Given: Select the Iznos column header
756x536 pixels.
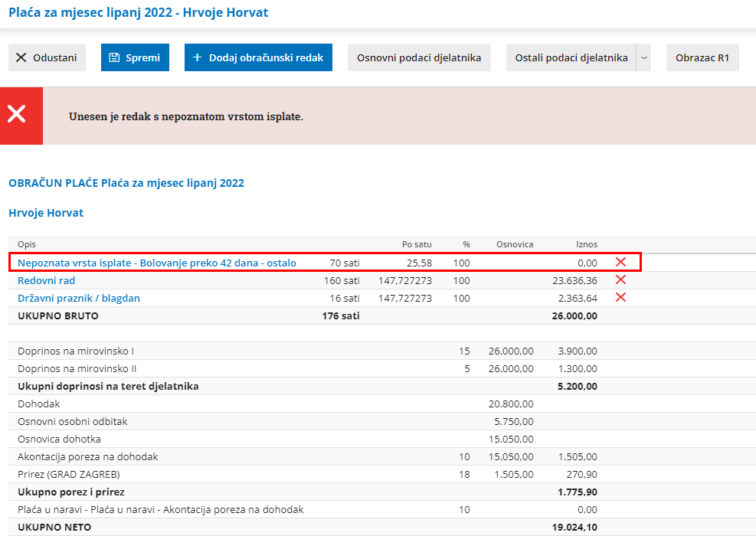Looking at the screenshot, I should [587, 244].
